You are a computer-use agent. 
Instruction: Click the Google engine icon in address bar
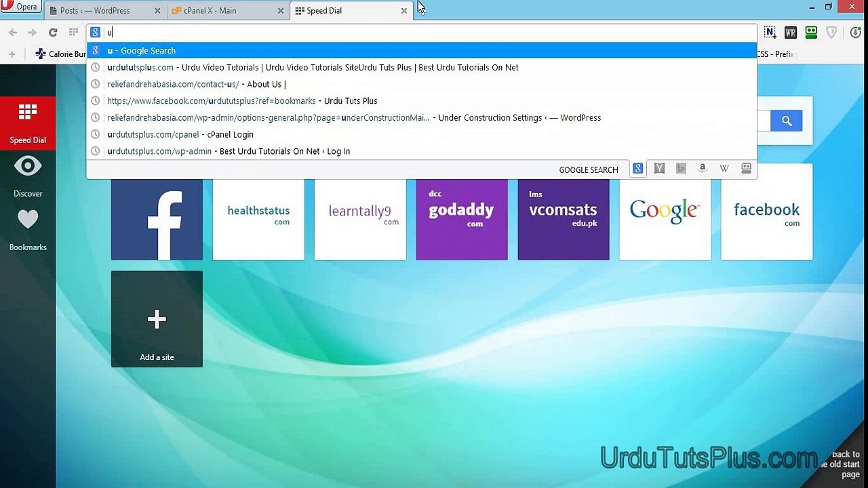96,32
